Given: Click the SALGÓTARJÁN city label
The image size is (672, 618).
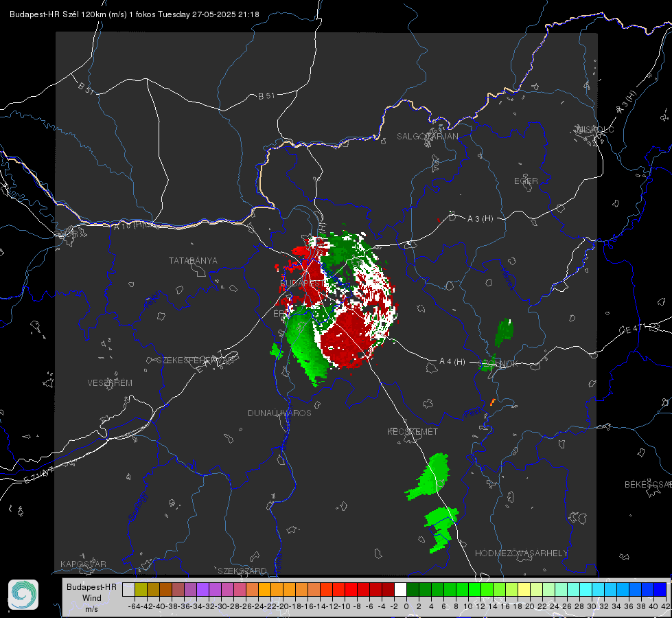Looking at the screenshot, I should coord(427,137).
